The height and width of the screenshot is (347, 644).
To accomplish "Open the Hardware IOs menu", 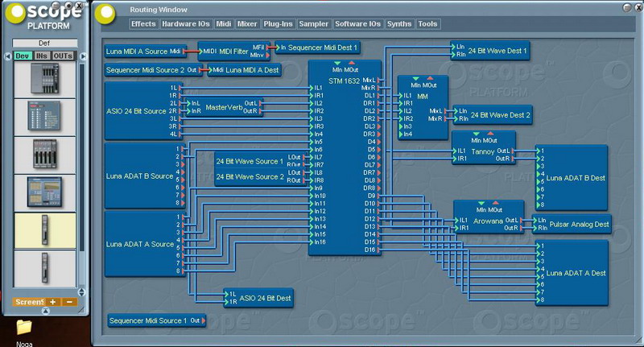I will (x=184, y=24).
